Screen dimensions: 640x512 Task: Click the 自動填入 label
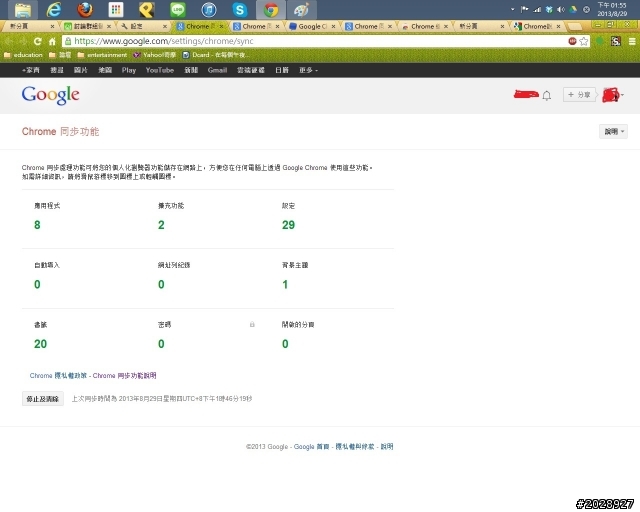pyautogui.click(x=47, y=265)
